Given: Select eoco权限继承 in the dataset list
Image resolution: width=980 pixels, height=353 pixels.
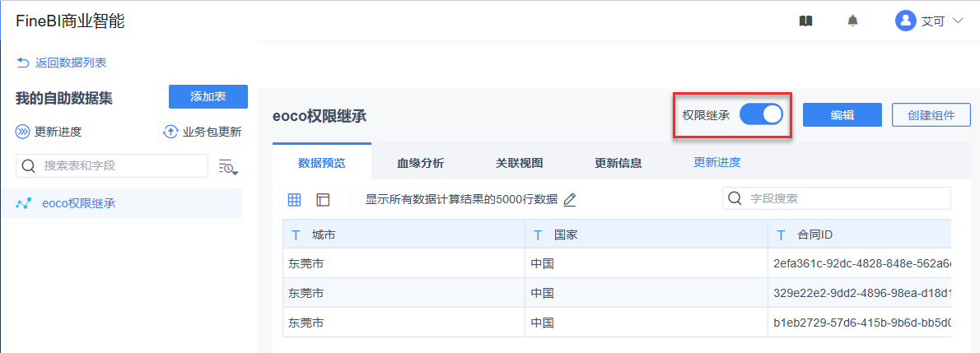Looking at the screenshot, I should coord(78,203).
